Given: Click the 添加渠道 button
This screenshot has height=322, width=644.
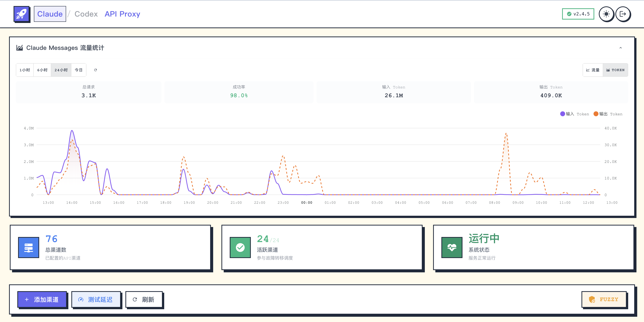Looking at the screenshot, I should (x=42, y=299).
